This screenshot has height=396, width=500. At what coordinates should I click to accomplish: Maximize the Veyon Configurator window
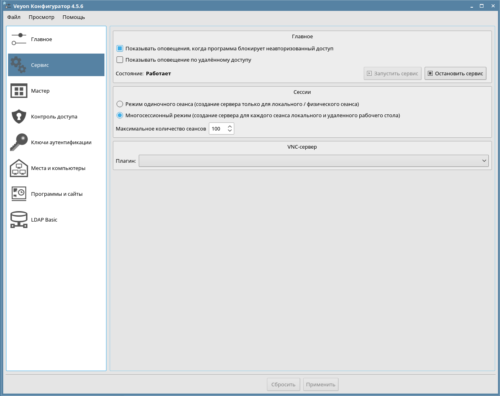coord(482,6)
